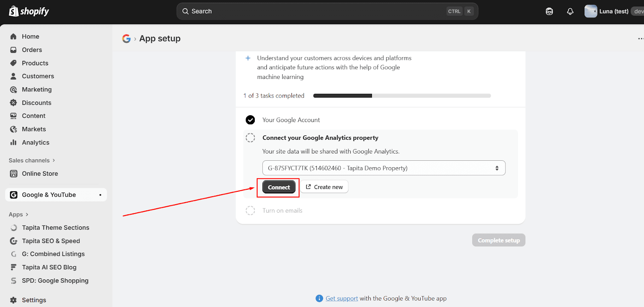The width and height of the screenshot is (644, 307).
Task: Click the SPD: Google Shopping icon
Action: point(13,281)
